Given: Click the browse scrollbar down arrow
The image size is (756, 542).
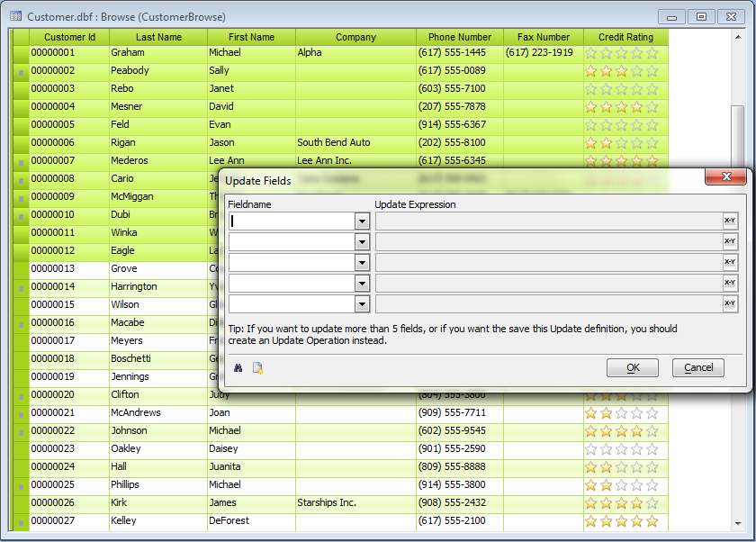Looking at the screenshot, I should click(x=738, y=524).
